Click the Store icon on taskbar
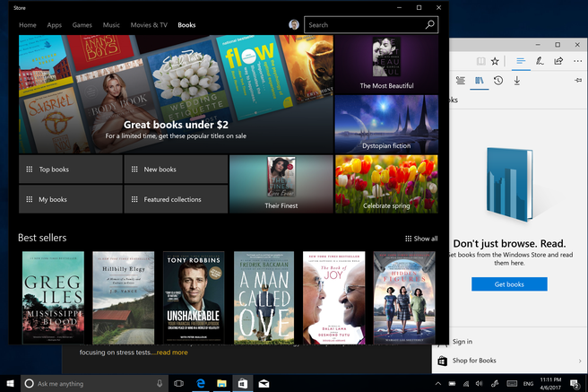 [x=243, y=383]
